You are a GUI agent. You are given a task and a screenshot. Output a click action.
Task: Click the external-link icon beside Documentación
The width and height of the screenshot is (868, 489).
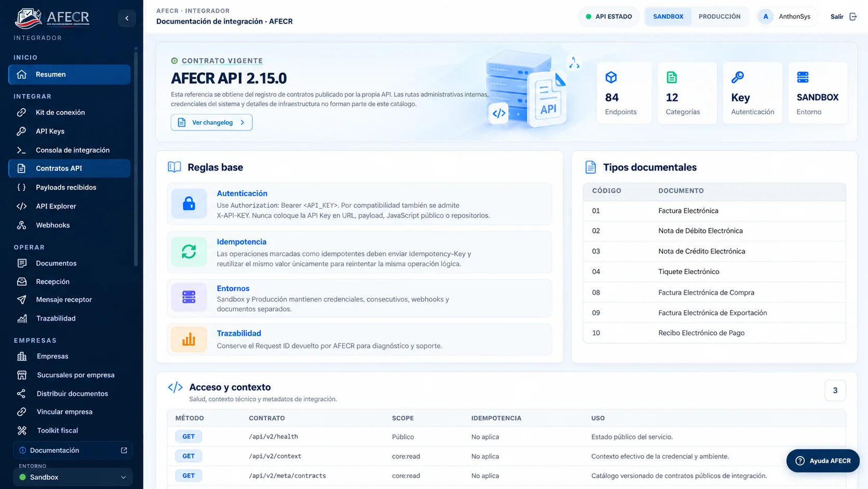[x=124, y=451]
